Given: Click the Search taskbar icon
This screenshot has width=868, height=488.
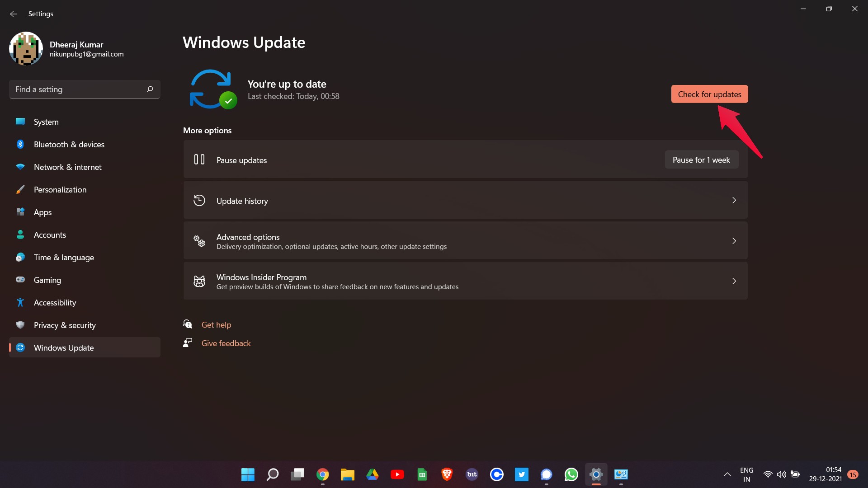Looking at the screenshot, I should [x=272, y=474].
